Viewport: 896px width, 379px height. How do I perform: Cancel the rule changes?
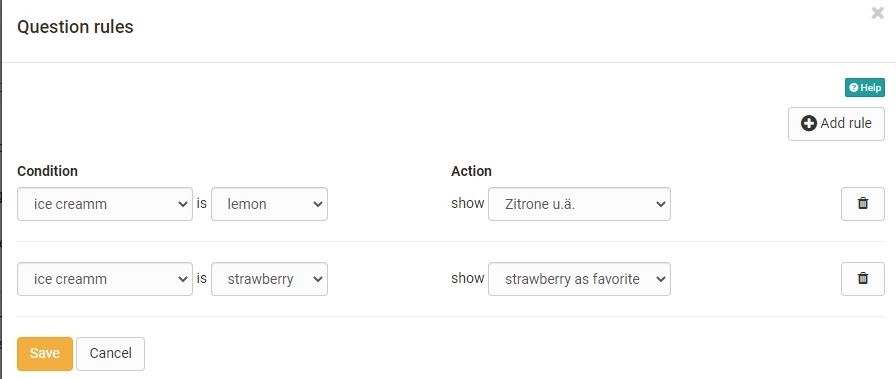click(x=110, y=353)
